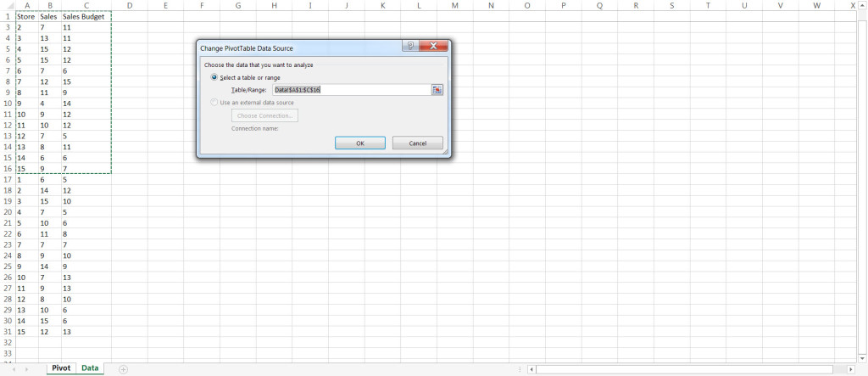This screenshot has width=868, height=376.
Task: Click the vertical scrollbar down arrow
Action: tap(862, 359)
